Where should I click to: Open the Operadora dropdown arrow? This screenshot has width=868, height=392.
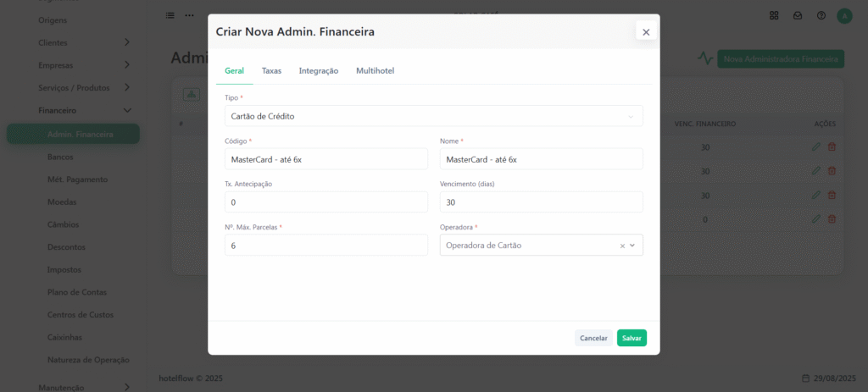[632, 246]
